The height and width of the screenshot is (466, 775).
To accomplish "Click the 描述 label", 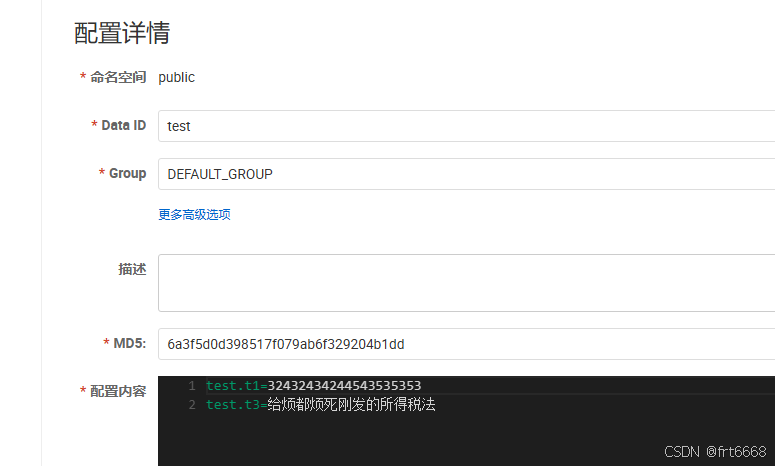I will tap(132, 269).
